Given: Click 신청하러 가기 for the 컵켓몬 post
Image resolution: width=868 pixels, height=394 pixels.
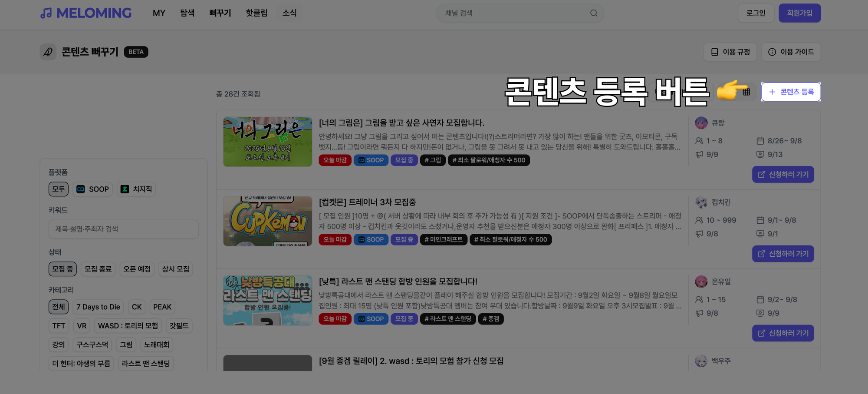Looking at the screenshot, I should click(783, 254).
